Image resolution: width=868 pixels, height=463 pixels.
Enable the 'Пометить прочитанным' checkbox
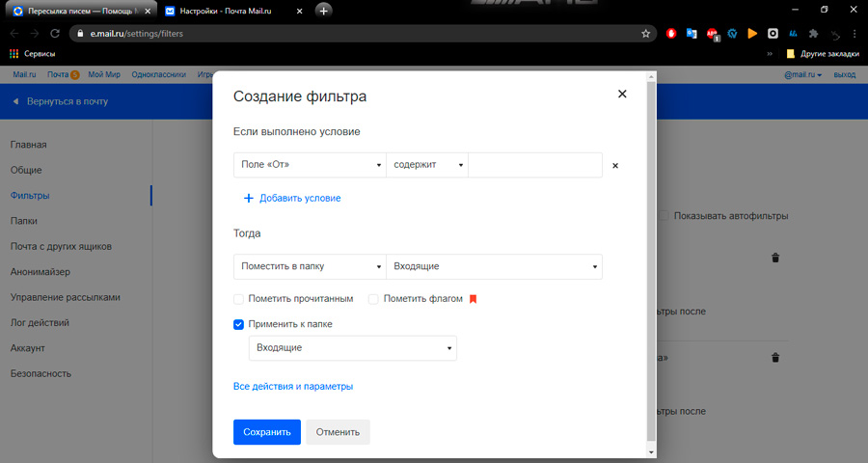pyautogui.click(x=239, y=299)
